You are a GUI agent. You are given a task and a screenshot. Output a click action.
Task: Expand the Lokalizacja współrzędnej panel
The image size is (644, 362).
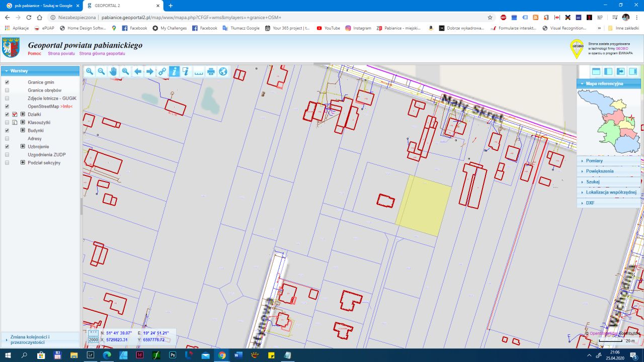609,192
